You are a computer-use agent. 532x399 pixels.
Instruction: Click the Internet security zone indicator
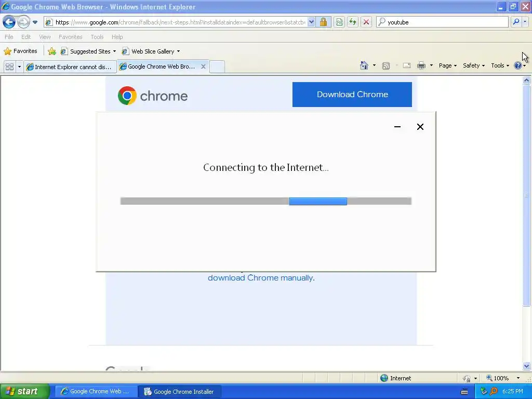tap(395, 378)
